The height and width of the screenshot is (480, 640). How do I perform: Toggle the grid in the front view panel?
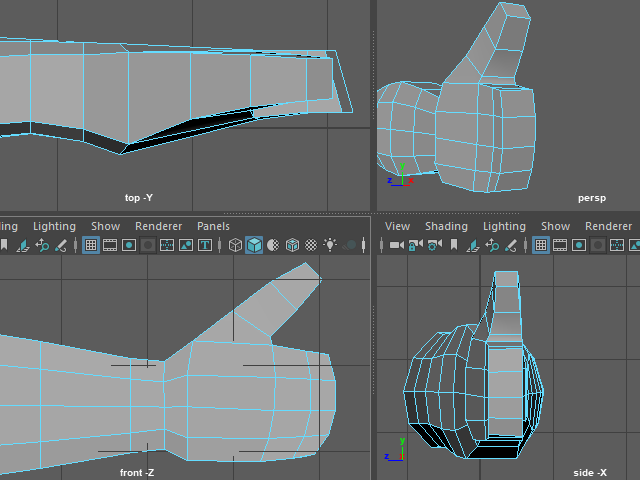click(90, 245)
